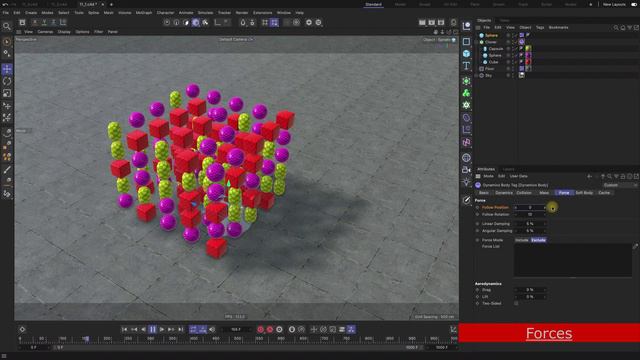This screenshot has height=360, width=640.
Task: Open the globe-shaped scene palette icon
Action: tap(467, 158)
